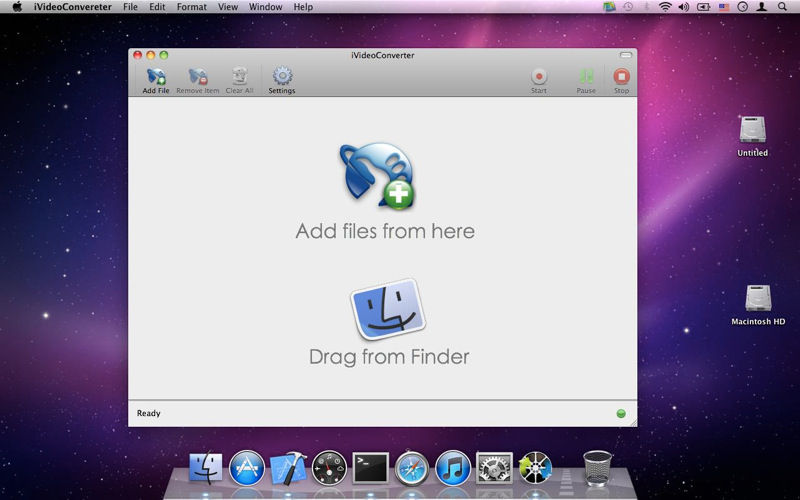
Task: Click the large Finder face icon
Action: click(x=388, y=309)
